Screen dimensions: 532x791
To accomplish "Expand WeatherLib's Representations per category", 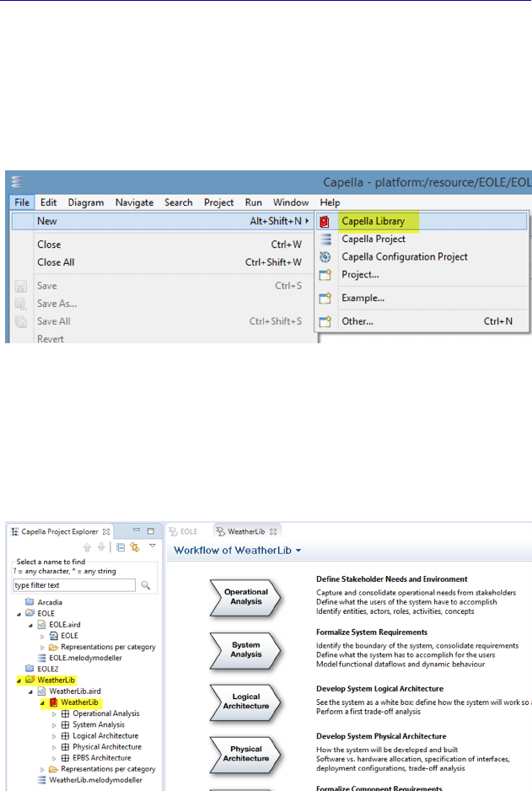I will coord(42,770).
